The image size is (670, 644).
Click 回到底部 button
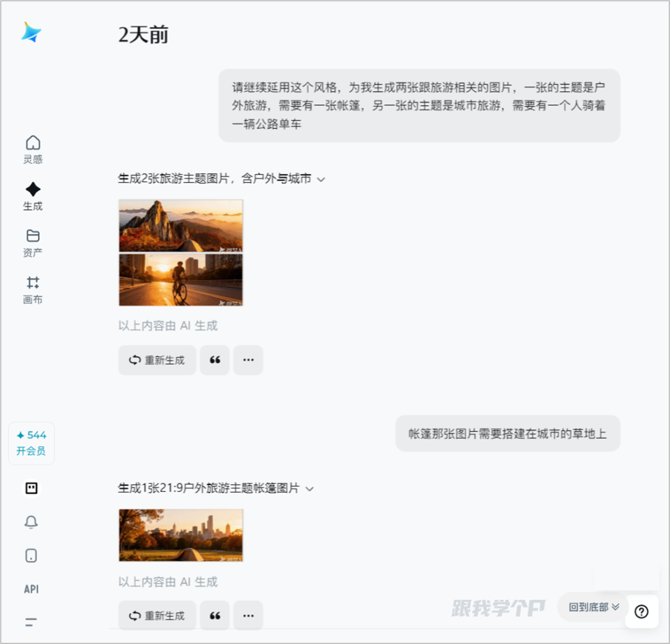pyautogui.click(x=594, y=607)
